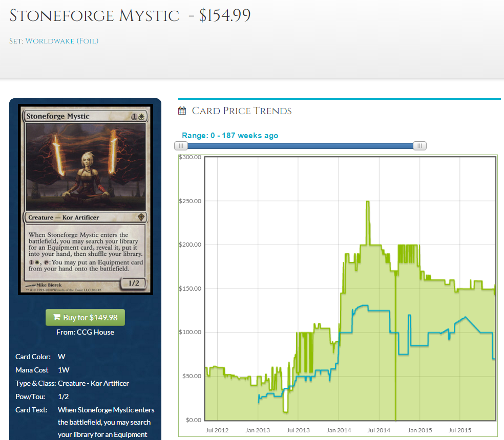Click the Jan 2013 label on chart axis
The height and width of the screenshot is (440, 504).
(258, 430)
